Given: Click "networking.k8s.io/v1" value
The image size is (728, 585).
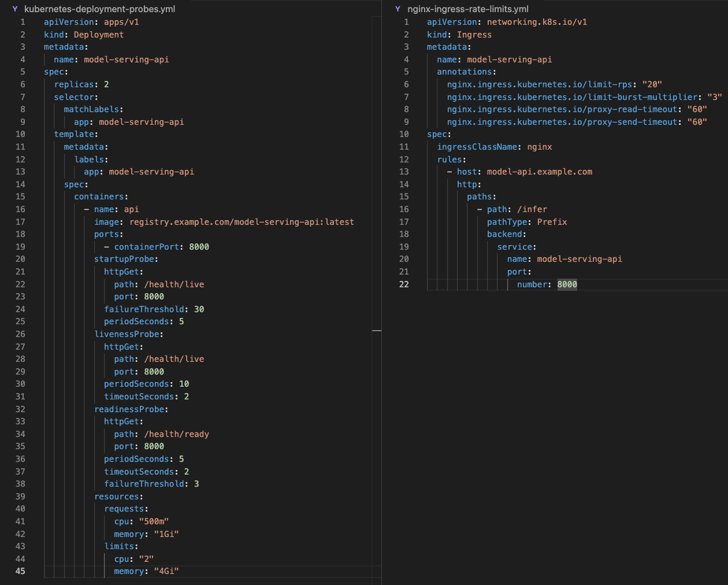Looking at the screenshot, I should coord(537,22).
